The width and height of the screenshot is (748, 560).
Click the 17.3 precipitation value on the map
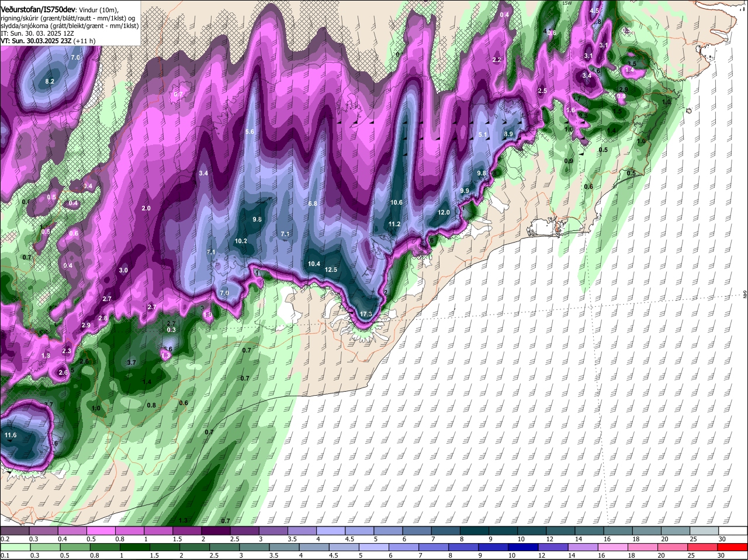pyautogui.click(x=366, y=314)
